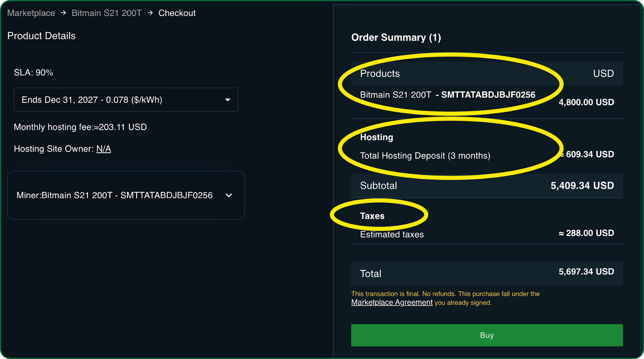Click the Marketplace breadcrumb link
This screenshot has height=359, width=644.
[31, 13]
